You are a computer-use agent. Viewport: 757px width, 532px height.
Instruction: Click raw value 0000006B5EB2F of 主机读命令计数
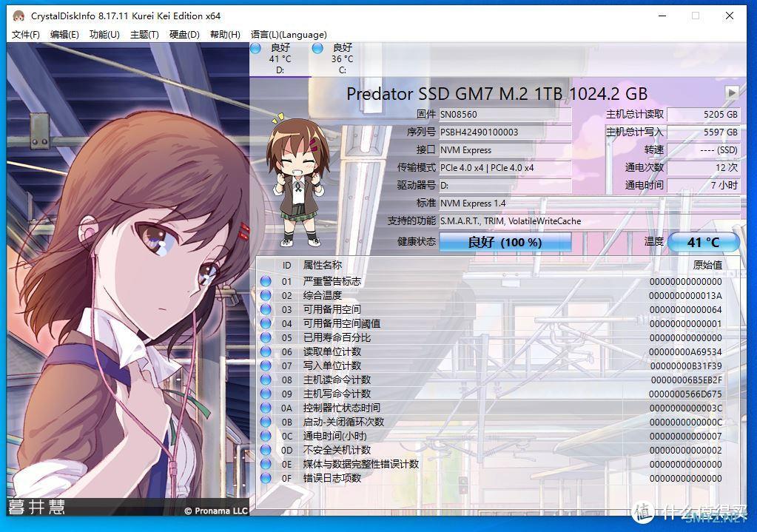(687, 380)
